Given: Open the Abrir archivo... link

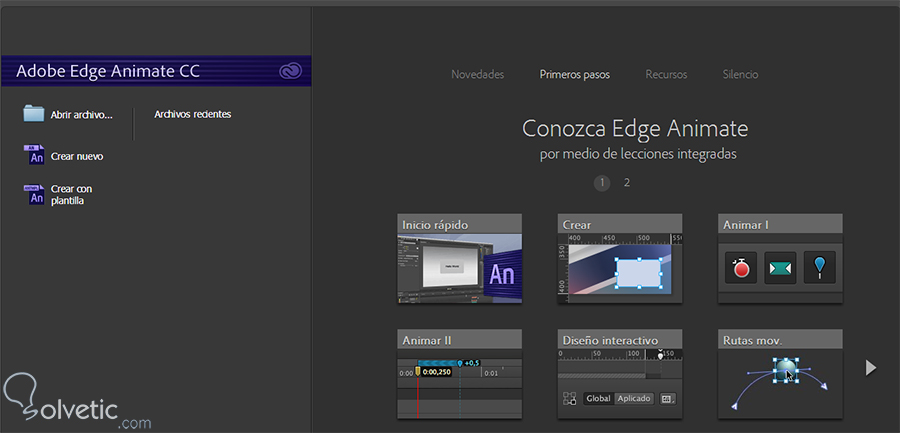Looking at the screenshot, I should click(x=82, y=115).
